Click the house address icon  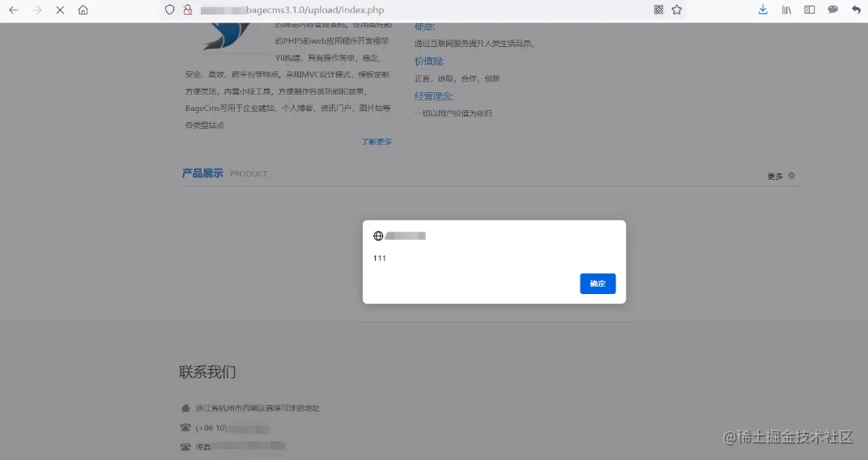pyautogui.click(x=185, y=408)
